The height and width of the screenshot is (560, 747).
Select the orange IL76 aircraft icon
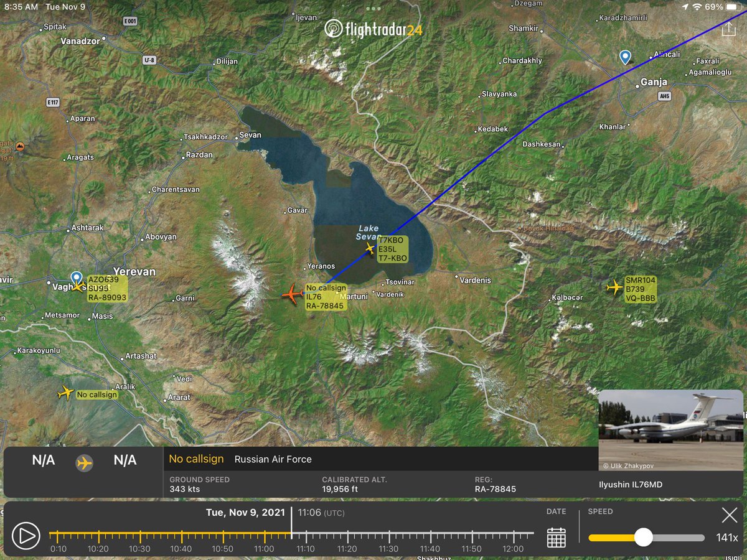[292, 294]
